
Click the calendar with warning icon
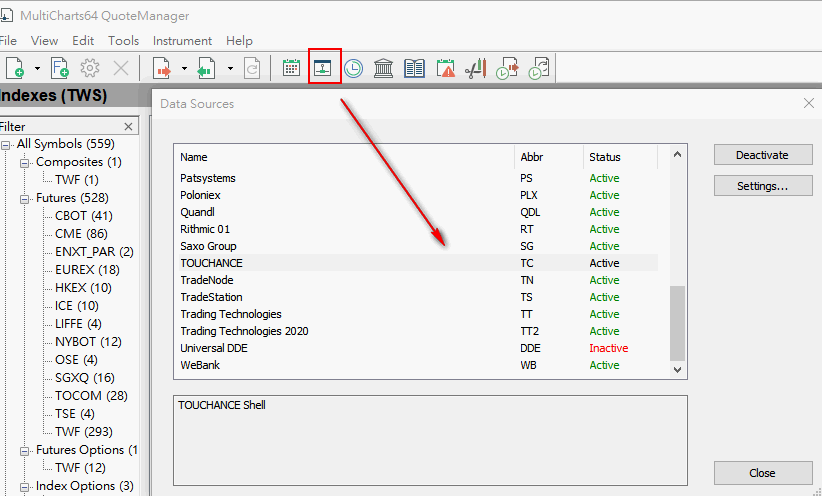point(445,68)
